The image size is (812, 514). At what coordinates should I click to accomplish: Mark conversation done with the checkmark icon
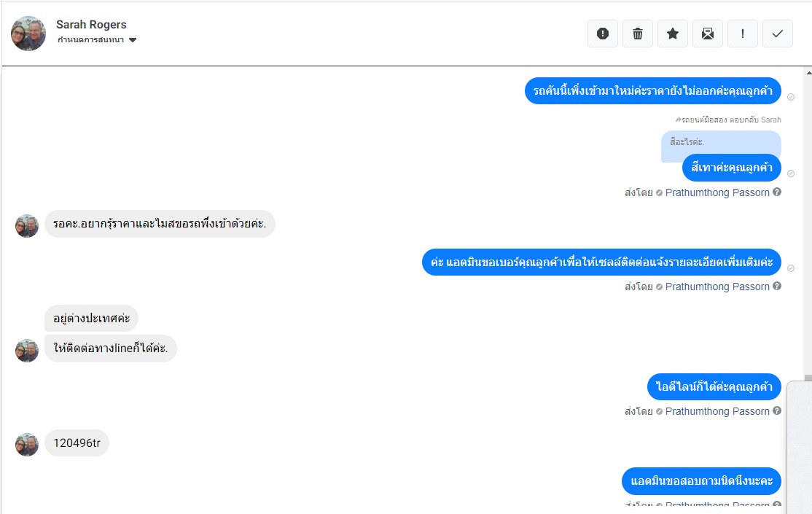[x=778, y=34]
